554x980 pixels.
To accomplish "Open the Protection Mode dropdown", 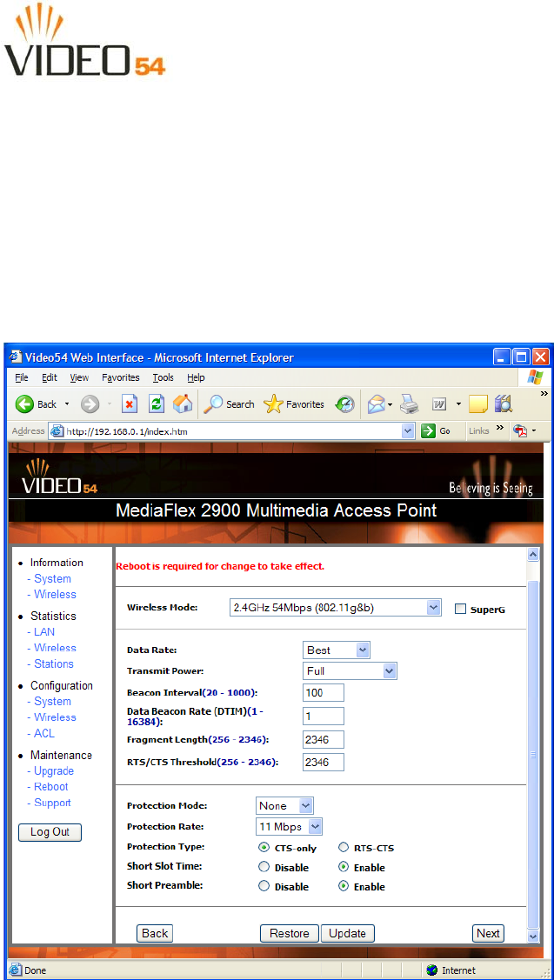I will coord(284,805).
